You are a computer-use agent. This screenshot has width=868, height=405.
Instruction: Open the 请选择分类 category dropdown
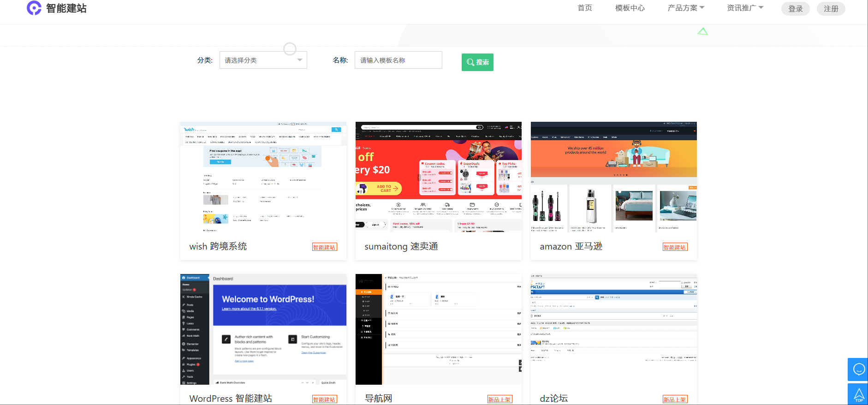(x=263, y=60)
